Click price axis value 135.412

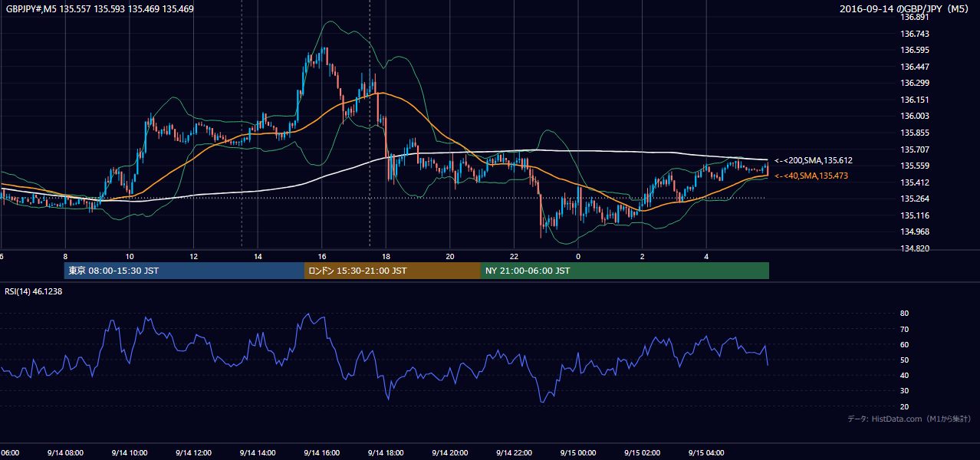pos(915,182)
